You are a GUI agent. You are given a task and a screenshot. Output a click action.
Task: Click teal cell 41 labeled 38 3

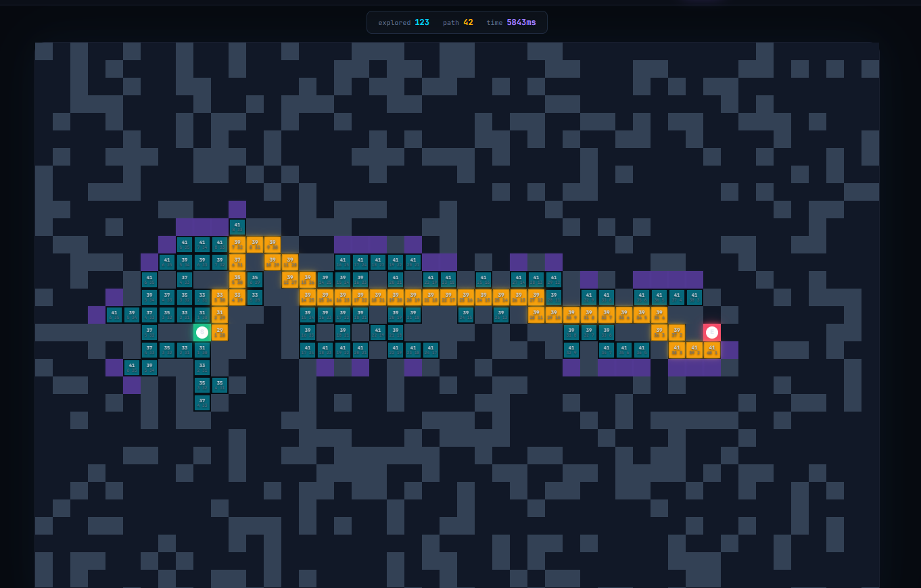coord(694,297)
